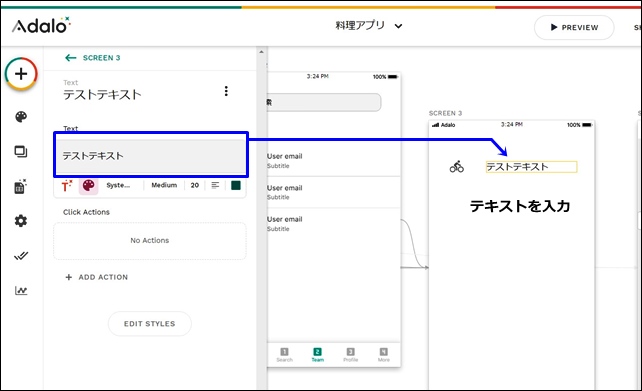Click the テストテキスト text input field
Image resolution: width=642 pixels, height=391 pixels.
point(151,156)
